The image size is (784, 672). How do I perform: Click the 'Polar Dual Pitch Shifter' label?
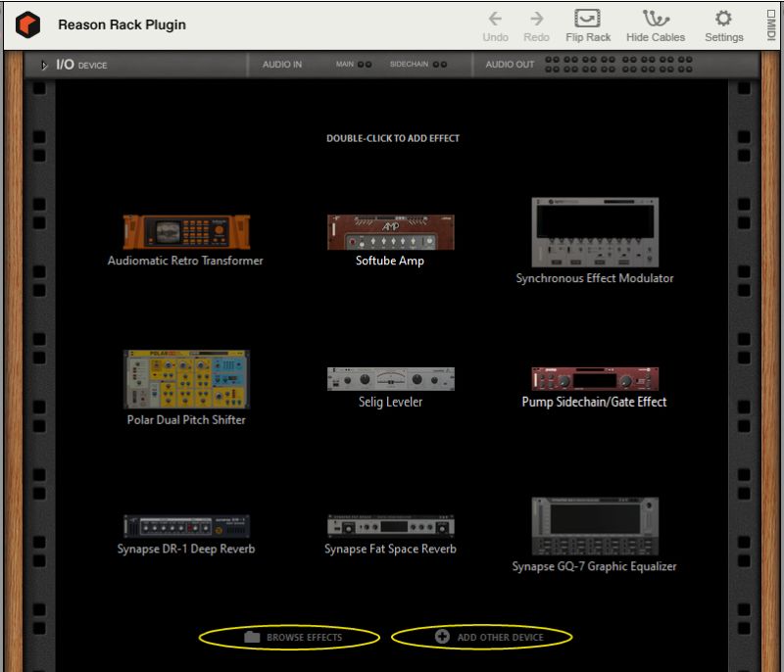(186, 420)
